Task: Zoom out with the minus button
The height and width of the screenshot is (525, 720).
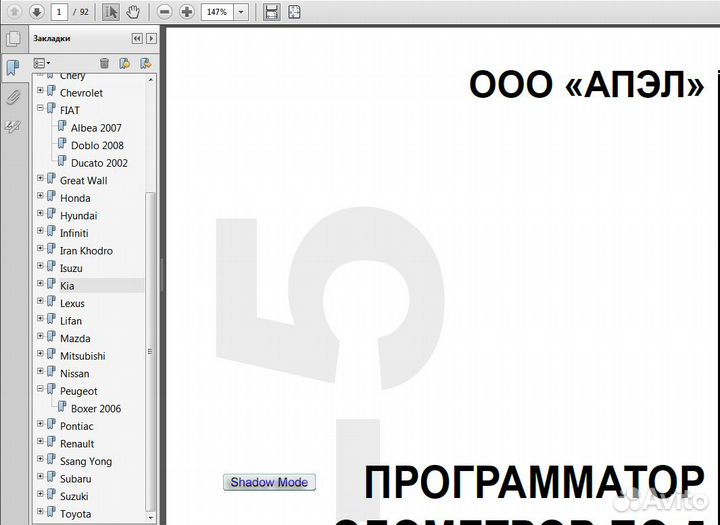Action: coord(164,11)
